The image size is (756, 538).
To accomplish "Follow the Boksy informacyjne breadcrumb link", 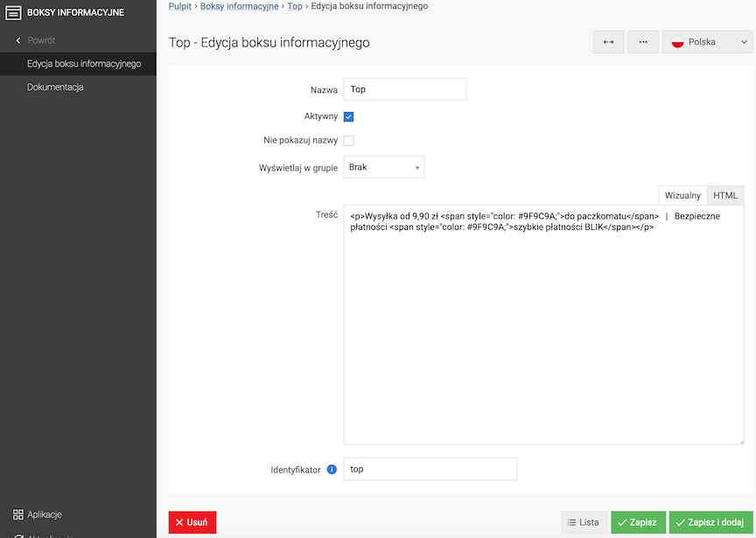I will 239,6.
